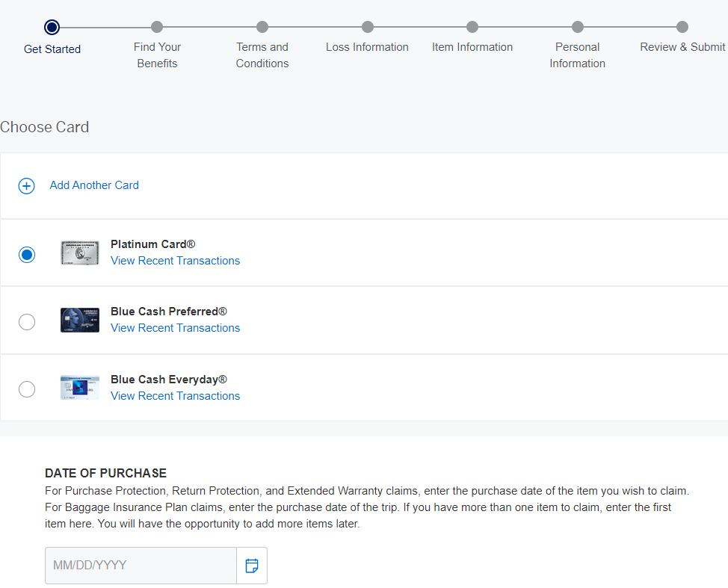The width and height of the screenshot is (728, 588).
Task: Select the Find Your Benefits step label
Action: click(x=157, y=55)
